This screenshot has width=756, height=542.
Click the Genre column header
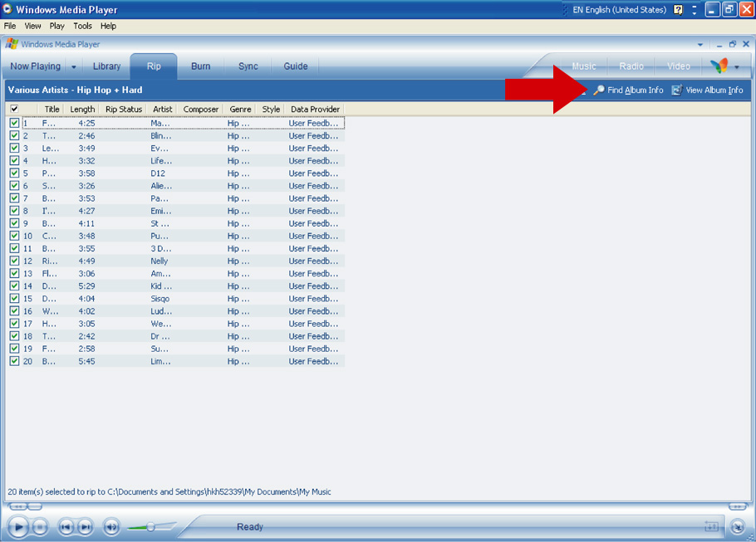tap(240, 110)
